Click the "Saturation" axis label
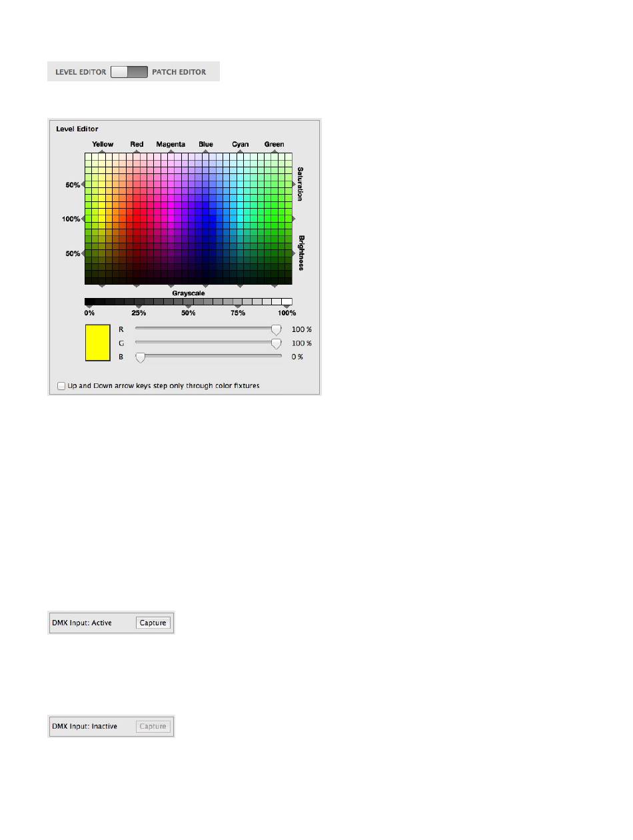 (x=301, y=184)
